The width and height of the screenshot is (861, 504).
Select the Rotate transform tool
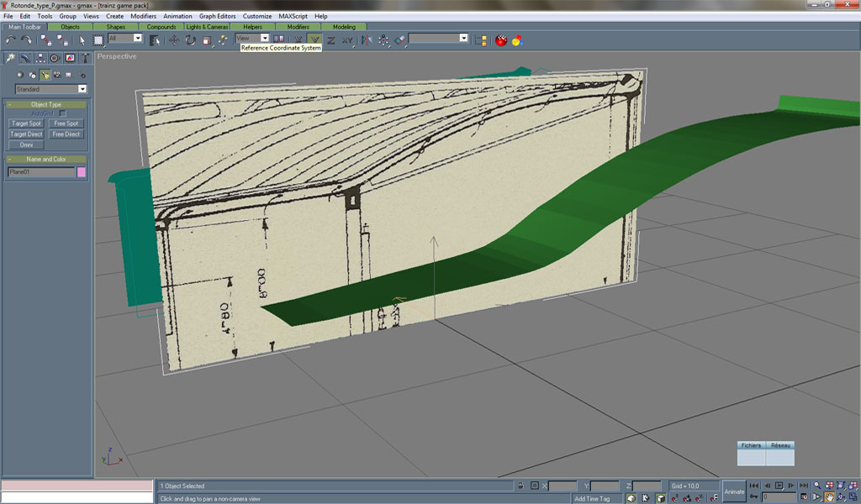(190, 39)
